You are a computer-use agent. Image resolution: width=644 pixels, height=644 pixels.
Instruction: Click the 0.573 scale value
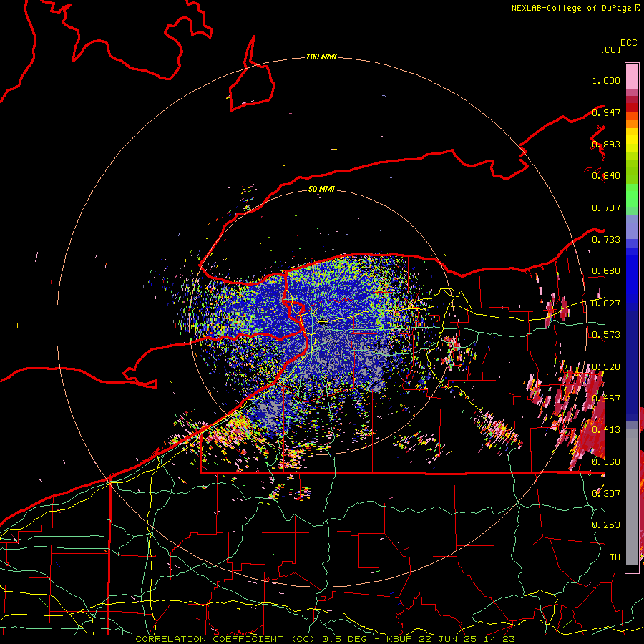coord(606,335)
